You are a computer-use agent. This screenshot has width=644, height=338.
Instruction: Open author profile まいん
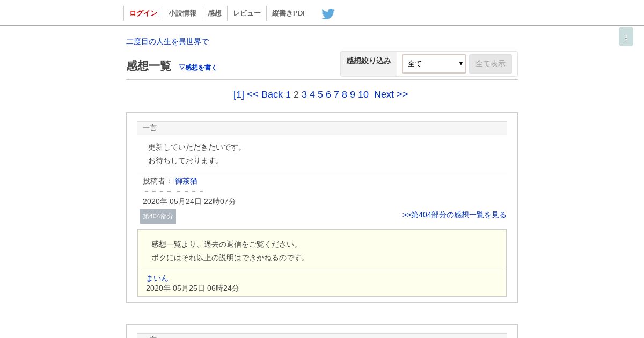157,278
